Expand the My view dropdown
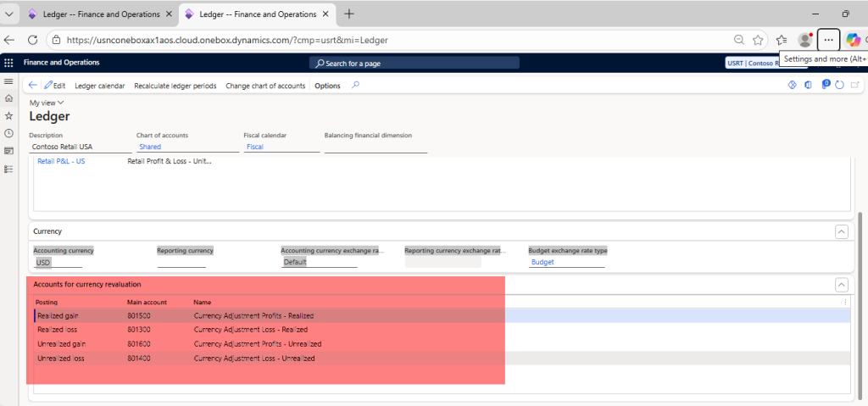This screenshot has height=406, width=868. tap(47, 103)
